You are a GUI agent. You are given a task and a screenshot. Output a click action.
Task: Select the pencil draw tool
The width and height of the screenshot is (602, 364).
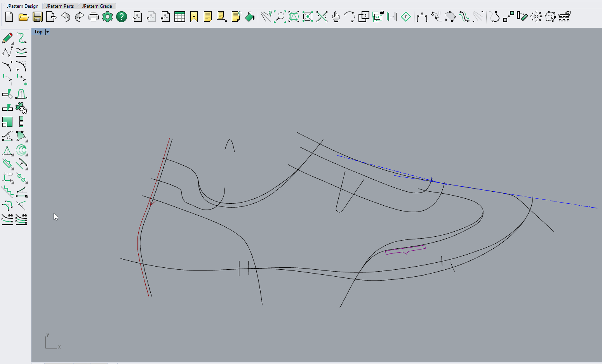point(7,38)
